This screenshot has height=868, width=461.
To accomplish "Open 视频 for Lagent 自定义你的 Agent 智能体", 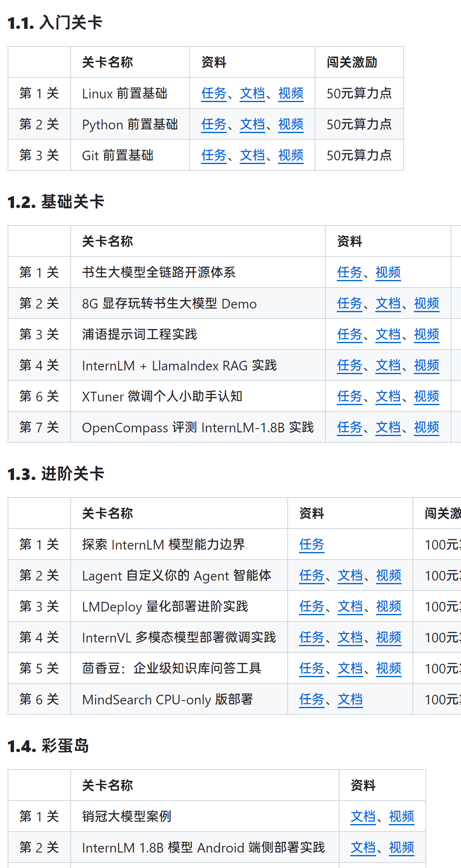I will coord(389,575).
